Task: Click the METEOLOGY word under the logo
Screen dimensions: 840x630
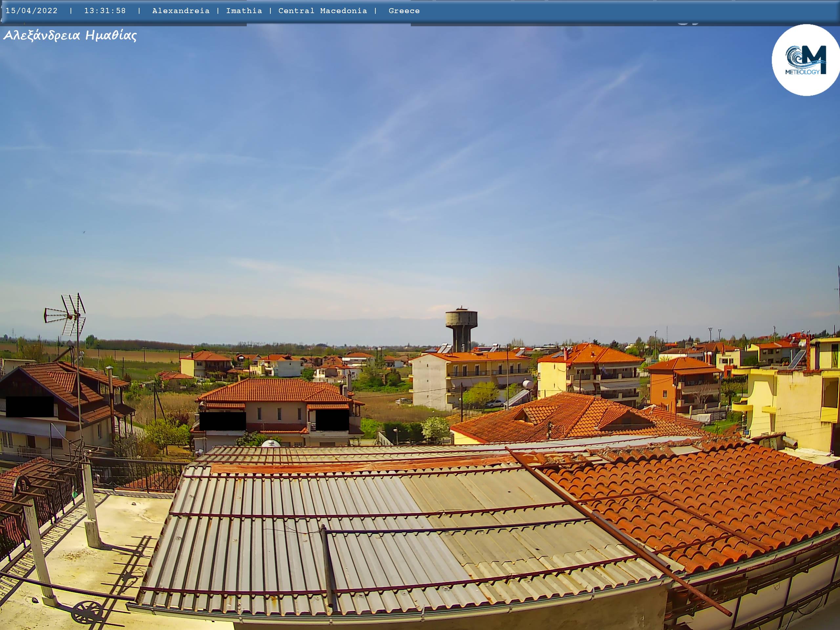Action: point(802,72)
